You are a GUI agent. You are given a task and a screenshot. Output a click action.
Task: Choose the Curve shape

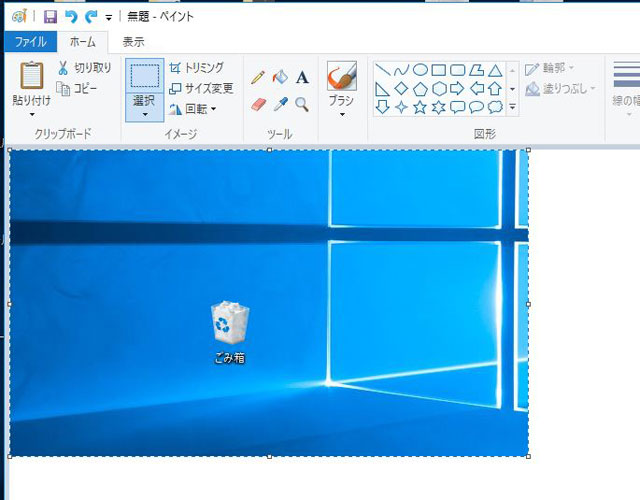pyautogui.click(x=401, y=70)
